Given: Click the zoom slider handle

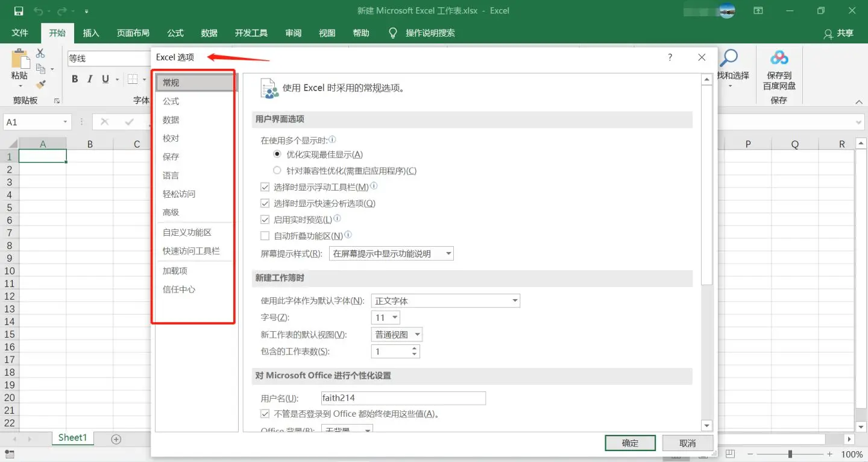Looking at the screenshot, I should click(x=790, y=454).
